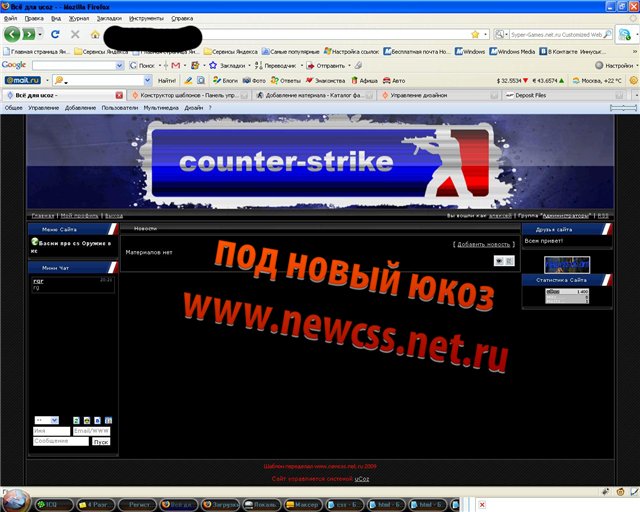Open the Windows Media bookmark
Viewport: 640px width, 512px height.
pos(512,51)
